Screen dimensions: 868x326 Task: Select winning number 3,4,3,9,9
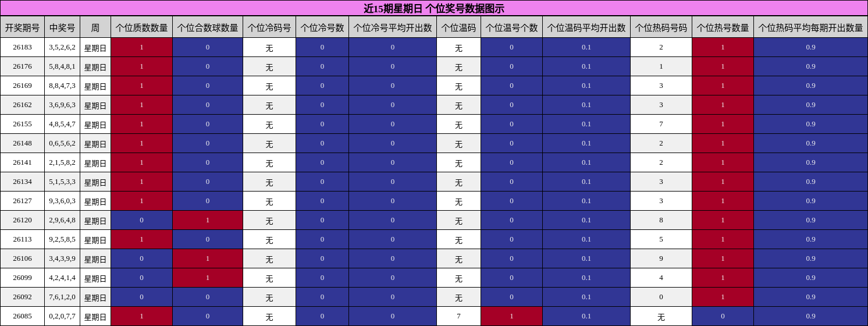[x=62, y=258]
